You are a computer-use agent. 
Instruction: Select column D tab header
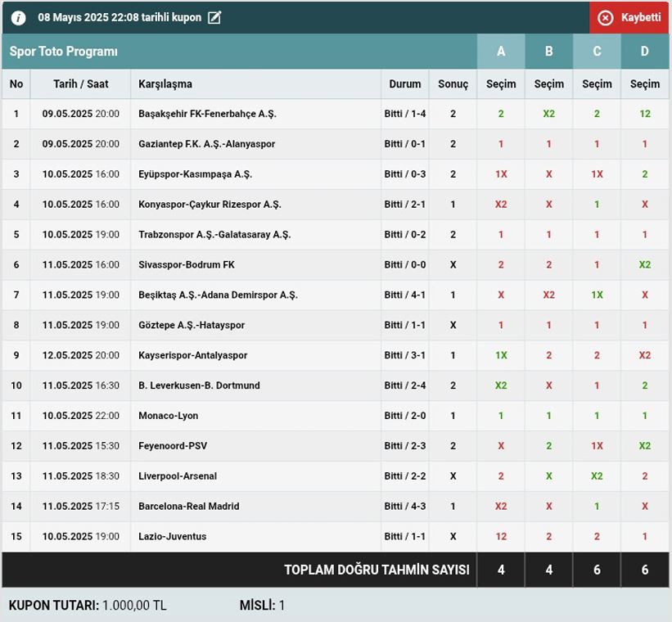point(645,52)
